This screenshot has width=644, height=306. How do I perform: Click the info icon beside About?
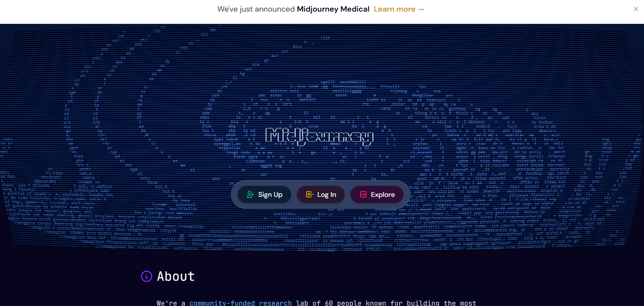point(147,276)
